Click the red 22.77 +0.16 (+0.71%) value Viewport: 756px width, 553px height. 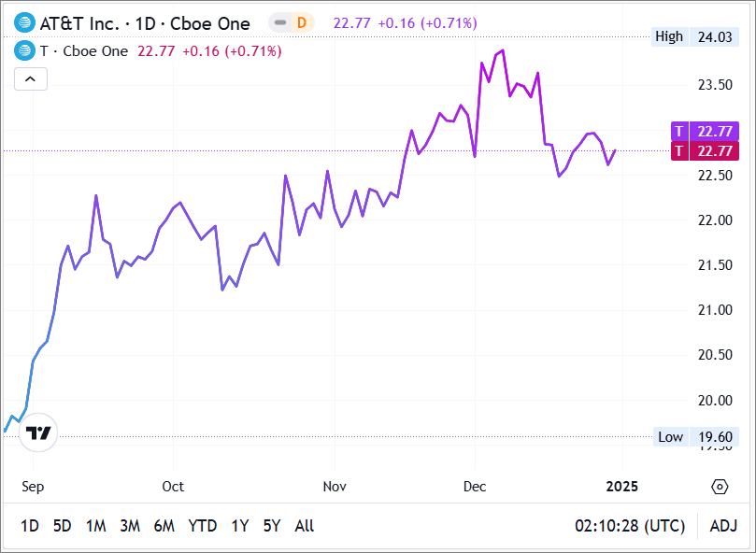[209, 51]
